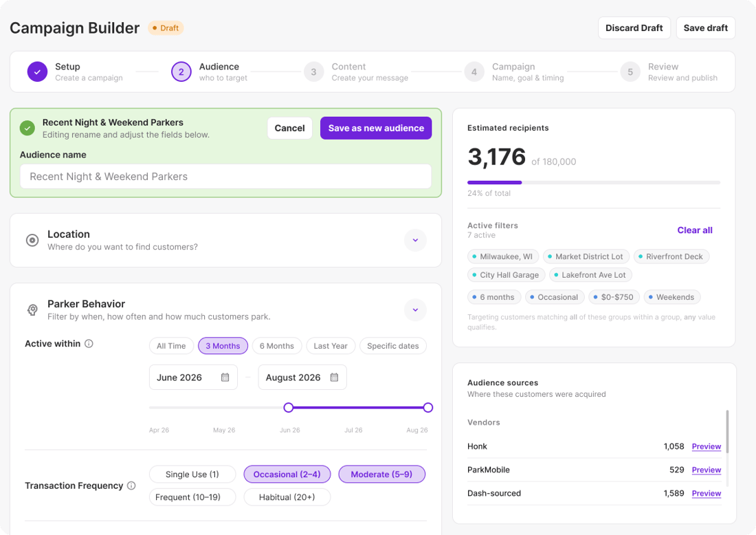The width and height of the screenshot is (756, 535).
Task: Preview the Dash-sourced vendor audience
Action: point(707,494)
